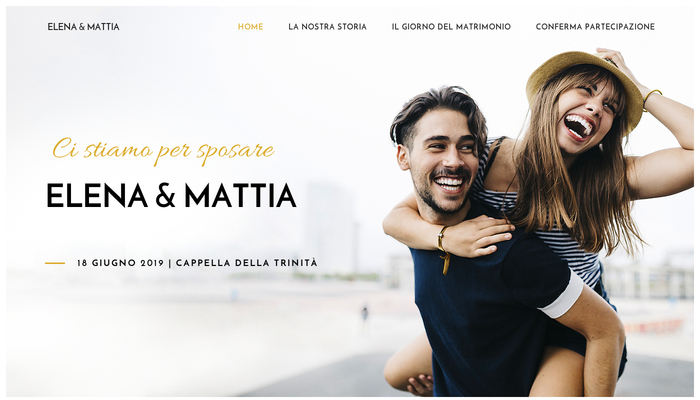
Task: Click the small Elena & Mattia site logo
Action: pos(83,27)
